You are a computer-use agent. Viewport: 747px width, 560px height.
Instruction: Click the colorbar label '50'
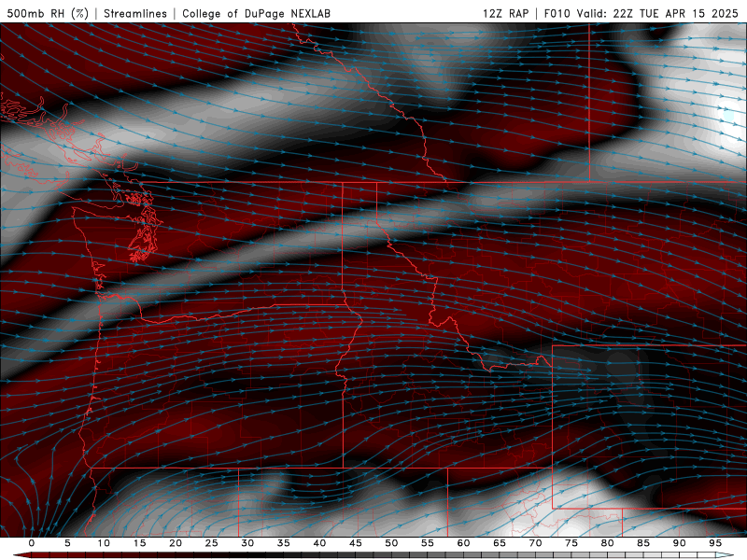pos(391,543)
